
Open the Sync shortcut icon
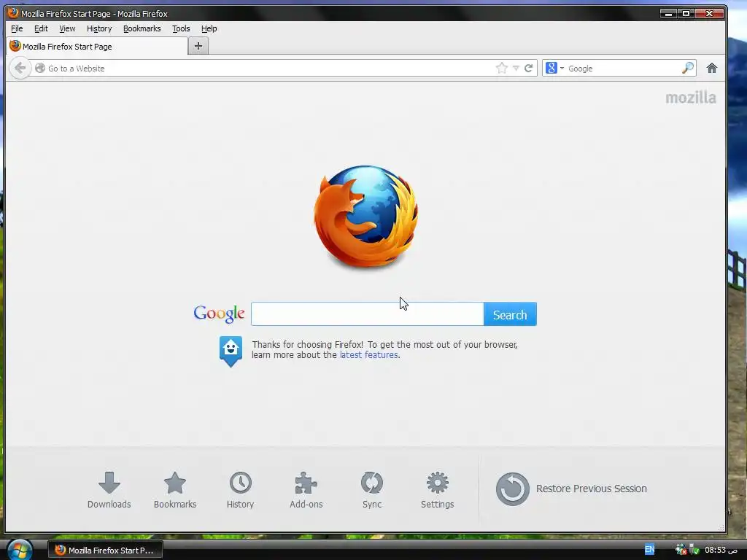pyautogui.click(x=371, y=483)
